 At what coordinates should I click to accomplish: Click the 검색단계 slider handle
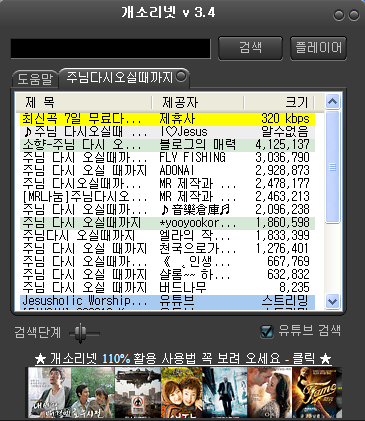(80, 332)
